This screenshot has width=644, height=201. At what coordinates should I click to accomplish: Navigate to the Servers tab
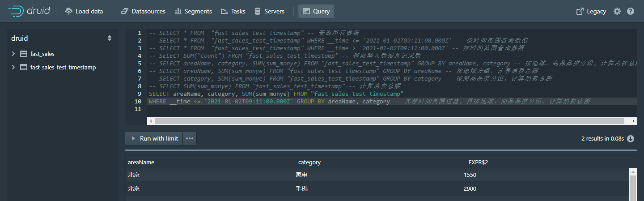coord(269,11)
